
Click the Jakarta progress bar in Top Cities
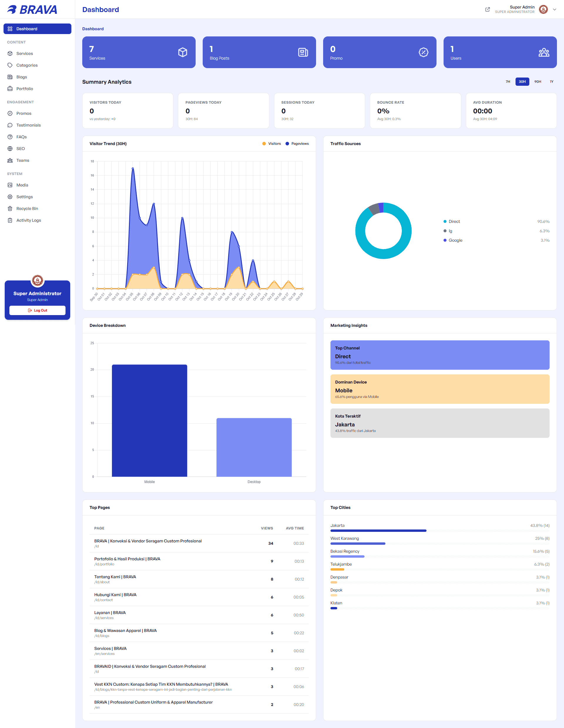coord(440,530)
